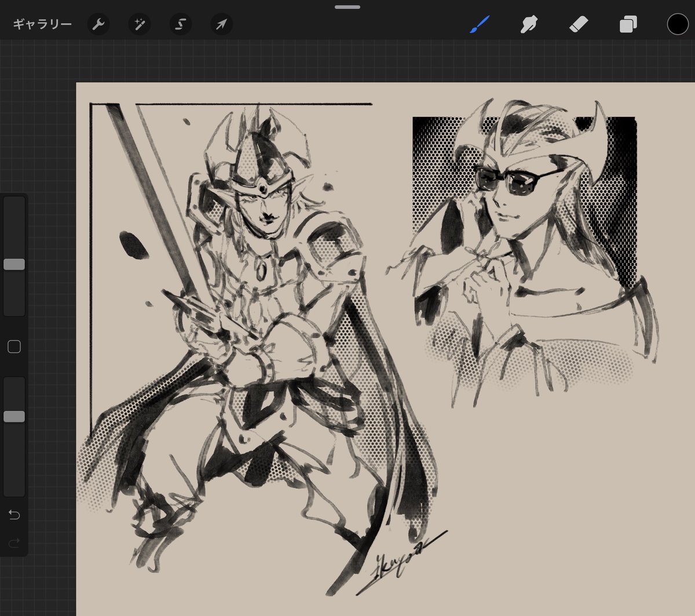The image size is (695, 616).
Task: Select the Eraser tool
Action: point(579,24)
